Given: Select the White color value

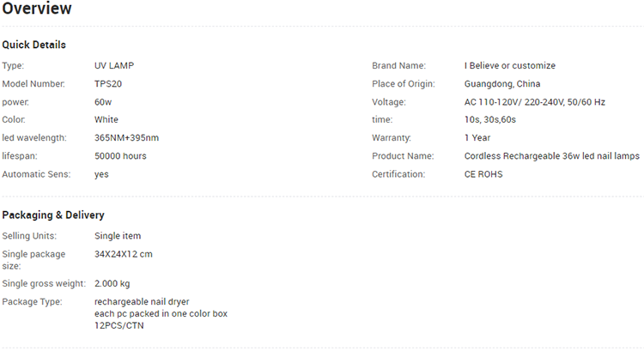Looking at the screenshot, I should click(106, 119).
